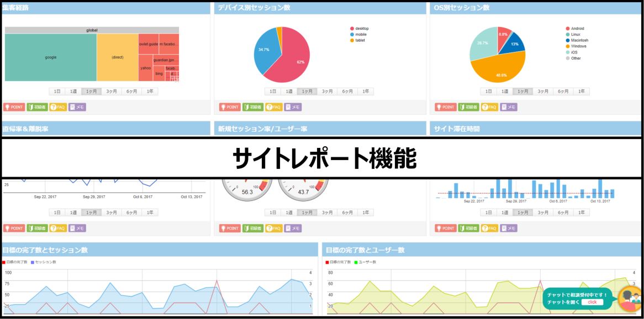The width and height of the screenshot is (644, 319).
Task: Set サイト滞在時間 period to 1ヶ月
Action: [x=523, y=212]
